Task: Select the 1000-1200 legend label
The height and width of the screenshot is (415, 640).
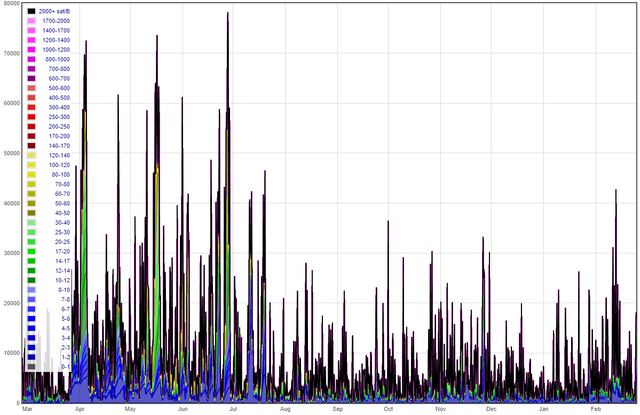Action: [56, 50]
